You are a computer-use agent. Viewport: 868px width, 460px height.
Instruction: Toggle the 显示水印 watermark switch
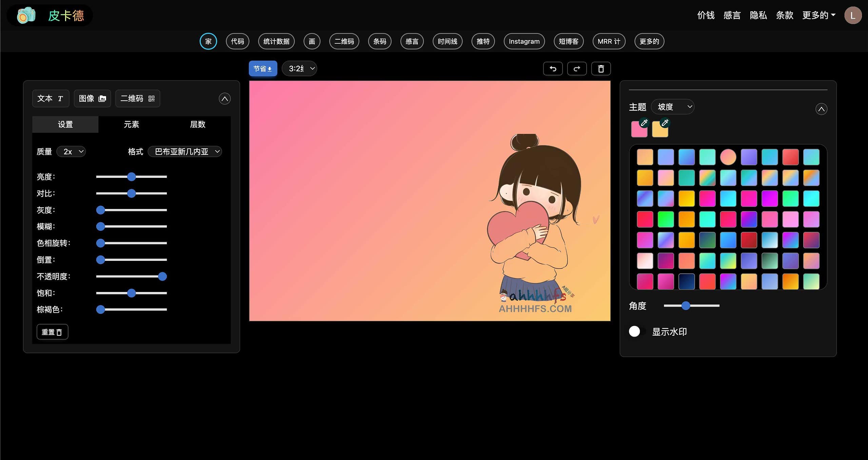637,331
